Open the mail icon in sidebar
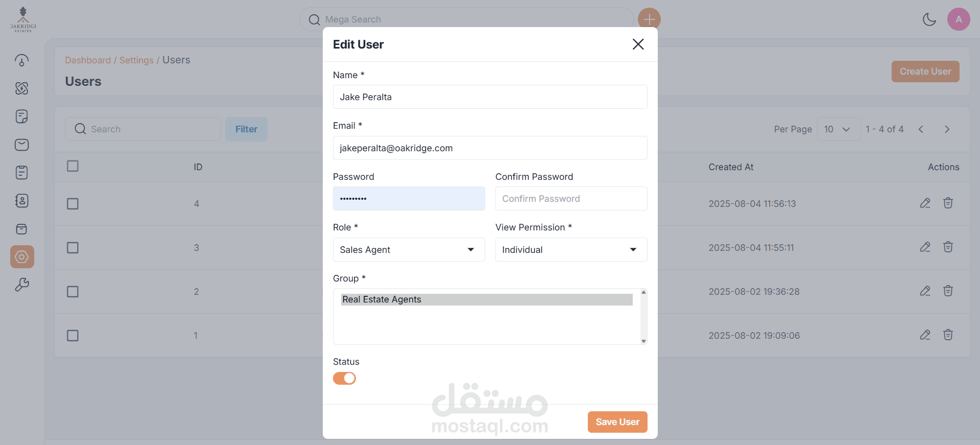Viewport: 980px width, 445px height. pyautogui.click(x=22, y=145)
